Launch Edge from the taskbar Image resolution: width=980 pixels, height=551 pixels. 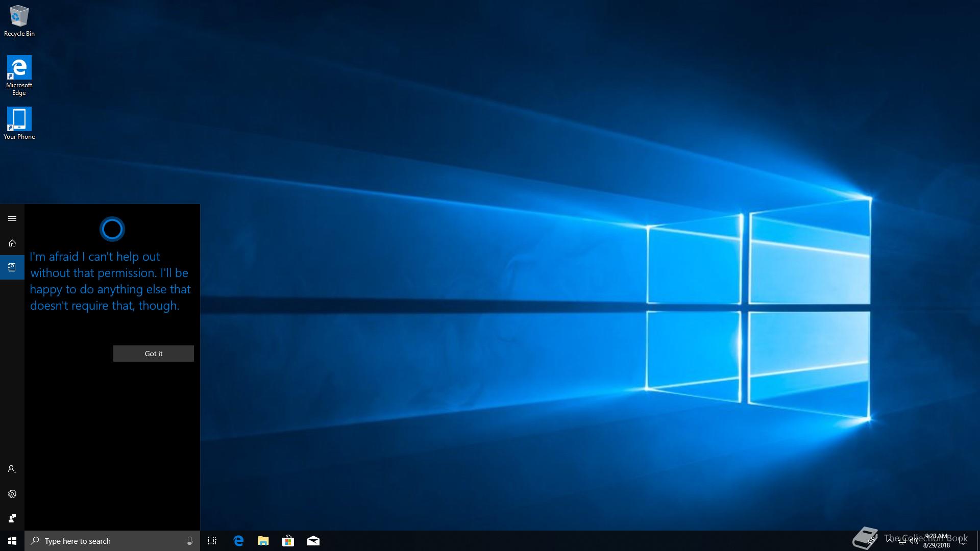(238, 541)
